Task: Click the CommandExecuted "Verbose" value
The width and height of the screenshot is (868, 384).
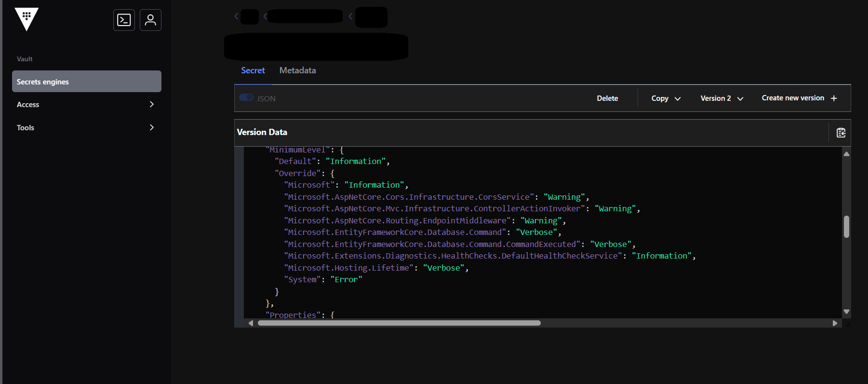Action: point(611,244)
